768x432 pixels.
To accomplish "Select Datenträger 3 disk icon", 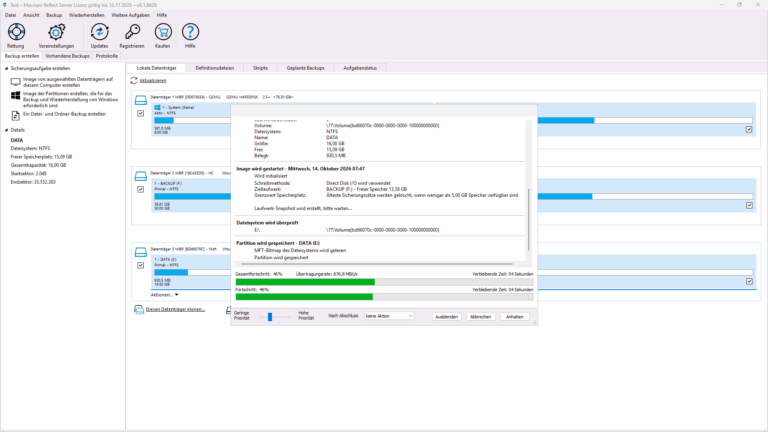I will click(x=141, y=252).
